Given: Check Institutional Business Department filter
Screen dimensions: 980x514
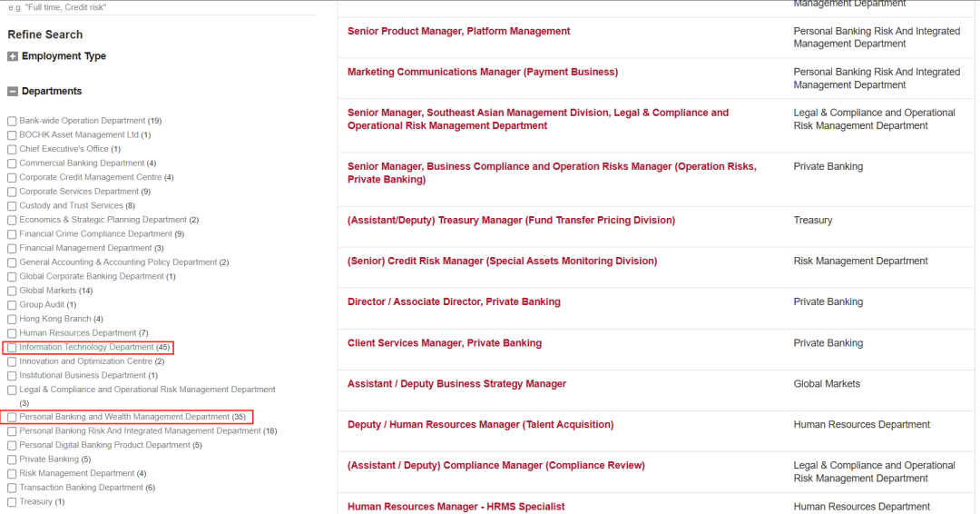Looking at the screenshot, I should (x=12, y=376).
